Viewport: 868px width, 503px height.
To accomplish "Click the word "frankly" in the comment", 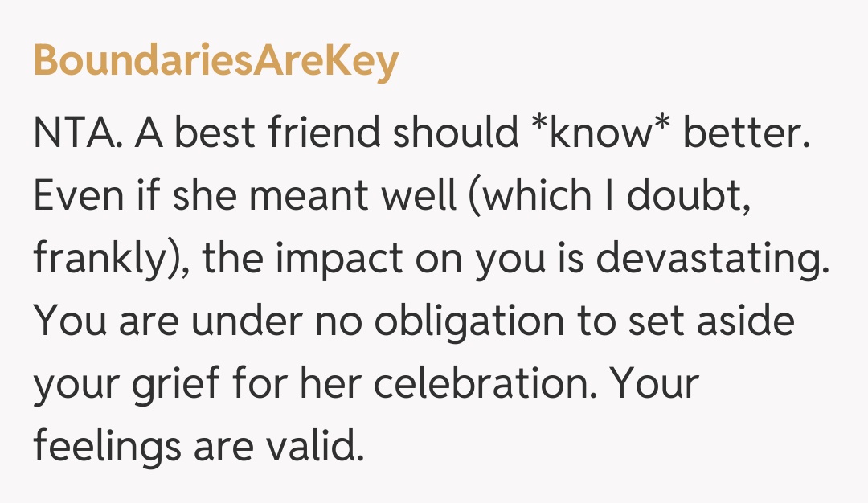I will 98,260.
